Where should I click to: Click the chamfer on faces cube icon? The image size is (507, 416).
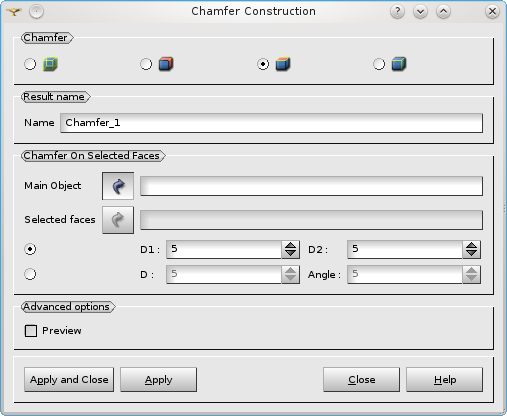283,64
